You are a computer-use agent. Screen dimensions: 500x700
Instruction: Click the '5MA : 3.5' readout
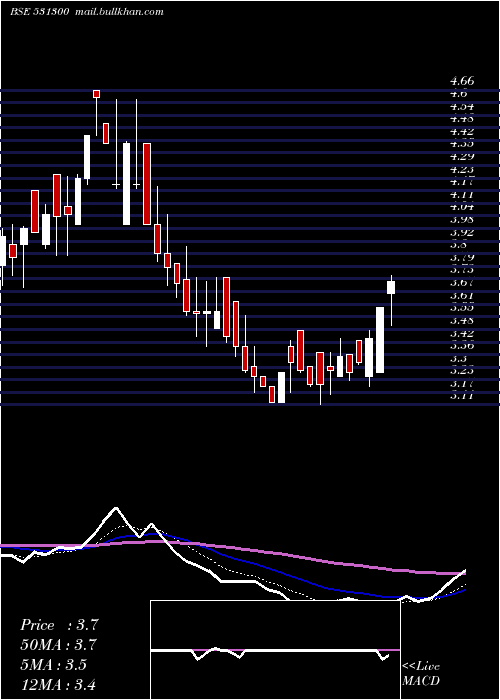54,664
